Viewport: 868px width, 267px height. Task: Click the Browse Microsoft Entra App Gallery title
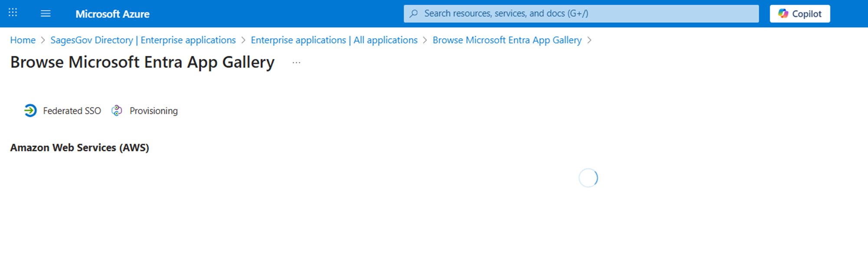point(142,62)
